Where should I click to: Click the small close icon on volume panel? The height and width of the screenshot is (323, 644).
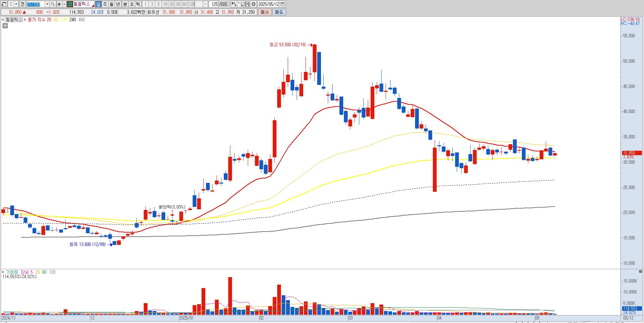[641, 272]
